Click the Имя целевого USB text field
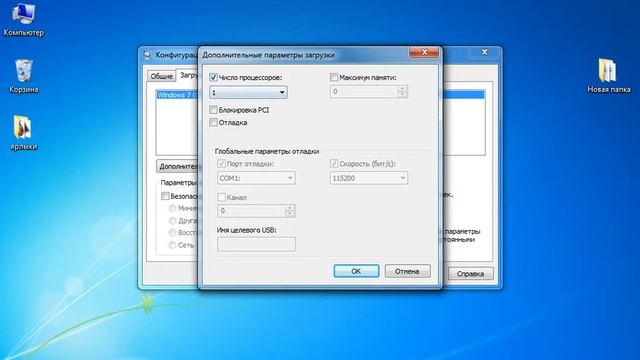The height and width of the screenshot is (360, 640). pos(256,244)
